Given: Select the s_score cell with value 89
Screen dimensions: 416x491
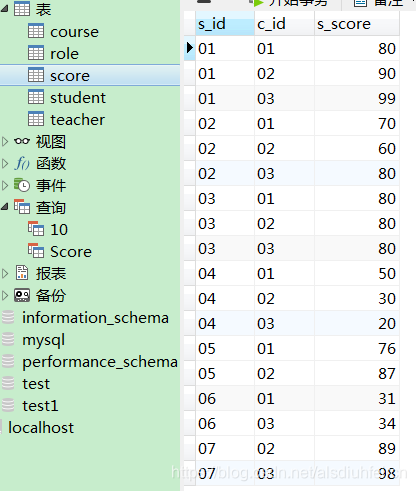Looking at the screenshot, I should point(357,448).
